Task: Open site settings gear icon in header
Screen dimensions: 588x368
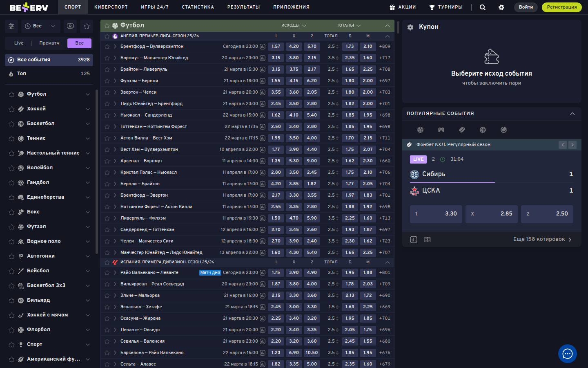Action: (x=501, y=7)
